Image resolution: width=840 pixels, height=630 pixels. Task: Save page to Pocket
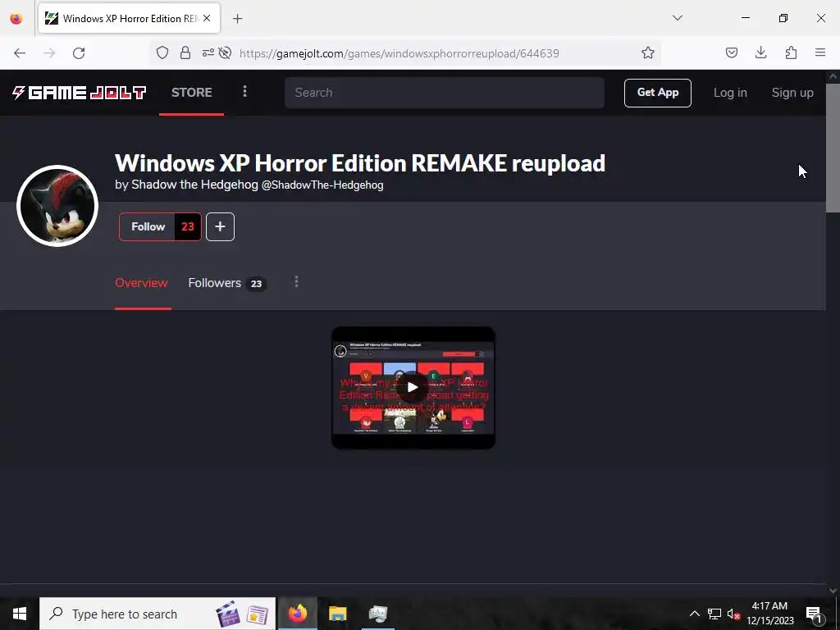click(x=731, y=52)
